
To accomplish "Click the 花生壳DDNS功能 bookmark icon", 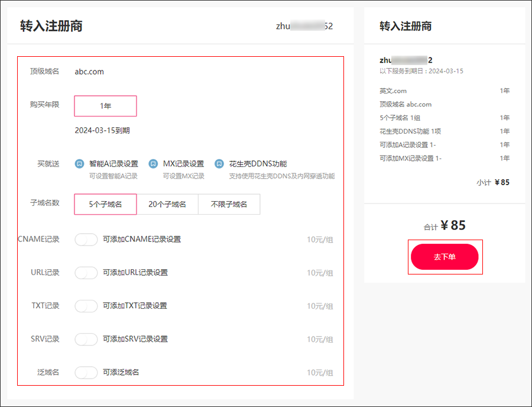I will (219, 164).
